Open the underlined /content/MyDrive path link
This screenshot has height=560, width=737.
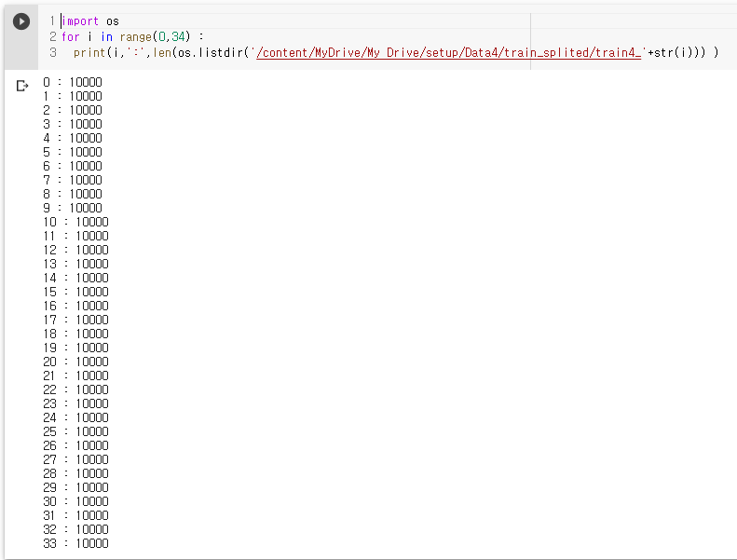coord(448,53)
